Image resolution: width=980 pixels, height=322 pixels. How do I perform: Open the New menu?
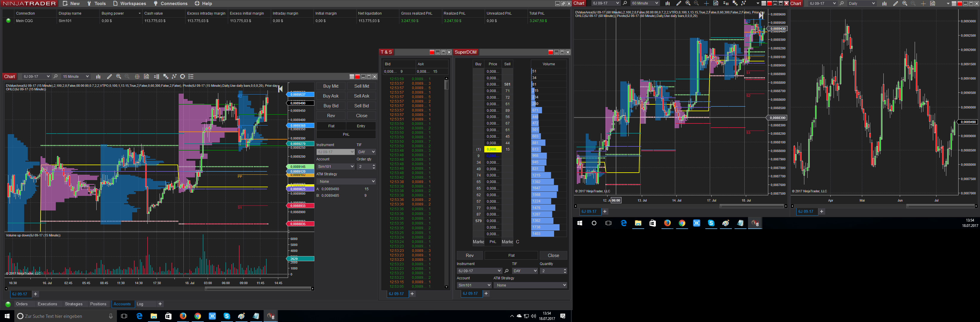coord(71,3)
